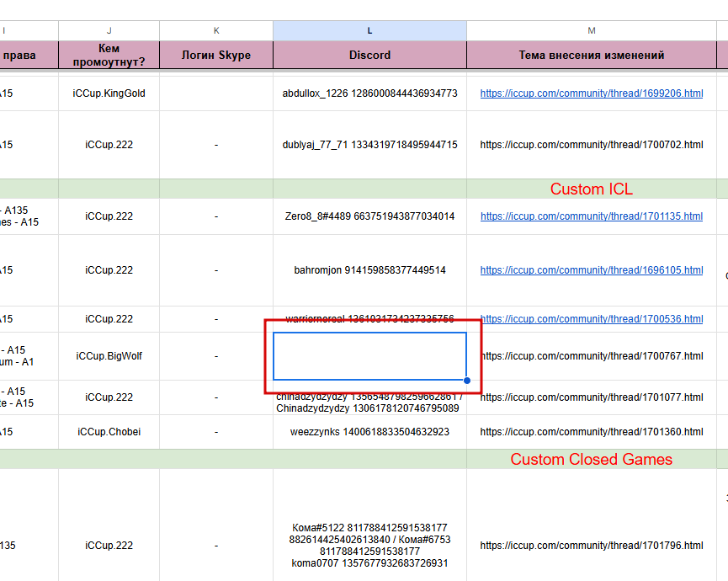Viewport: 728px width, 581px height.
Task: Click iCCup.222 cell in warriornoreal row
Action: point(109,319)
